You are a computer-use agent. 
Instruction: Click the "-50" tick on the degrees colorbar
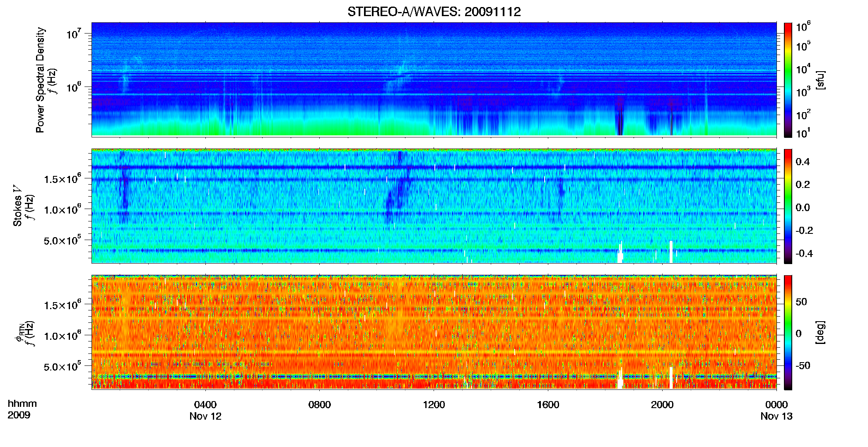[803, 366]
